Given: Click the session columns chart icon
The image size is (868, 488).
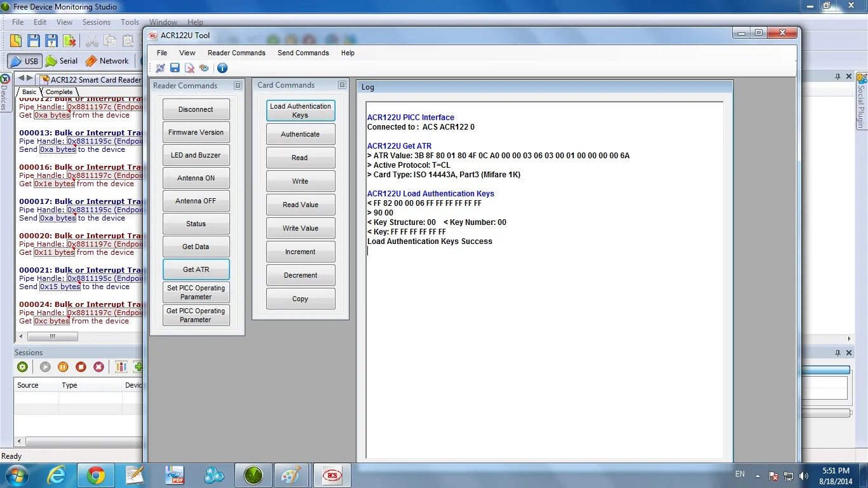Looking at the screenshot, I should click(121, 367).
